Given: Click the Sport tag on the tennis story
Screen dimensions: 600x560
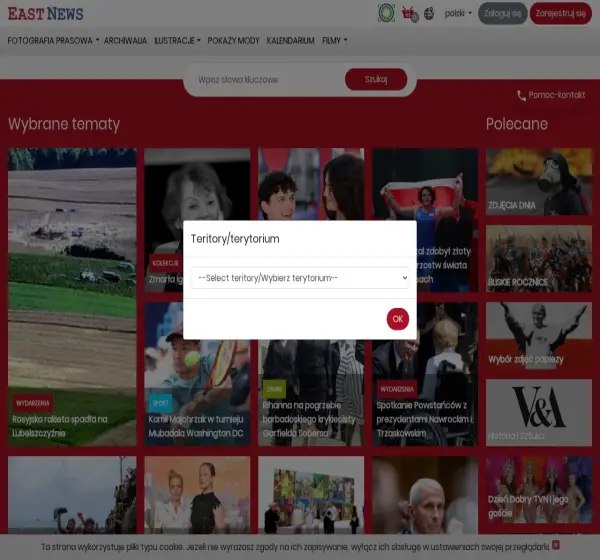Looking at the screenshot, I should coord(160,403).
